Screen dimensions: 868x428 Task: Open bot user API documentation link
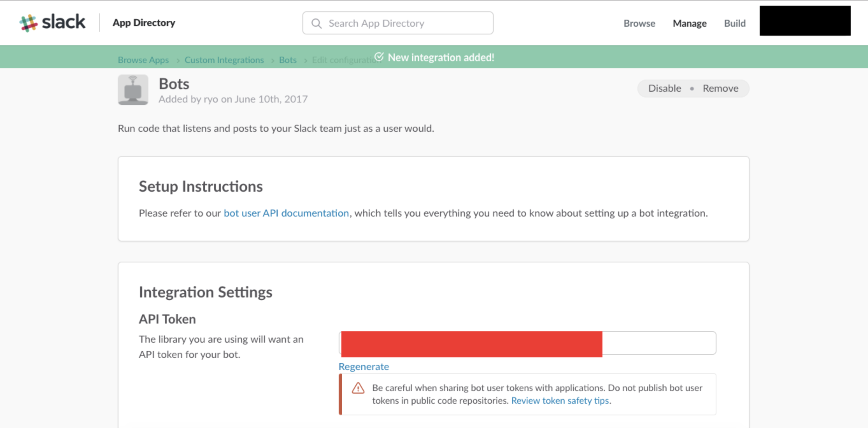pyautogui.click(x=286, y=213)
